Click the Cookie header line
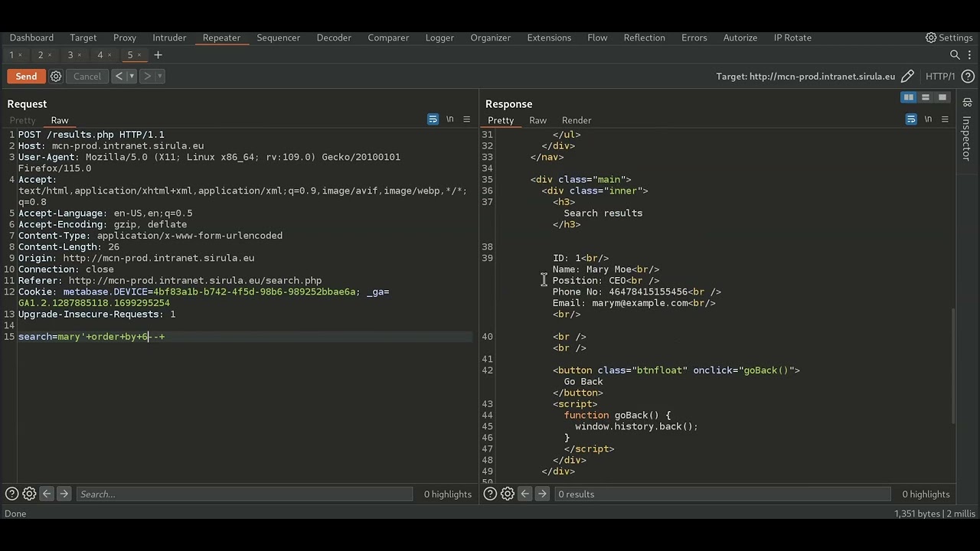980x551 pixels. pyautogui.click(x=204, y=297)
